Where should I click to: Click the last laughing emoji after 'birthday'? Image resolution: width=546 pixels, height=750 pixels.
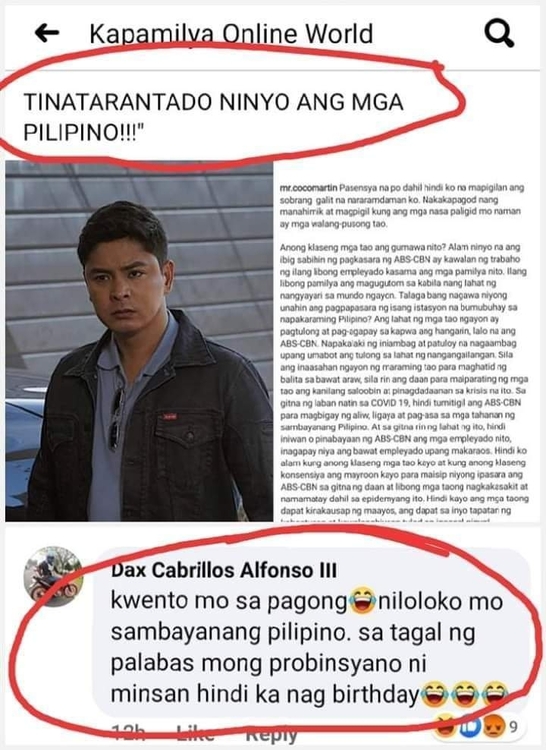pos(495,695)
